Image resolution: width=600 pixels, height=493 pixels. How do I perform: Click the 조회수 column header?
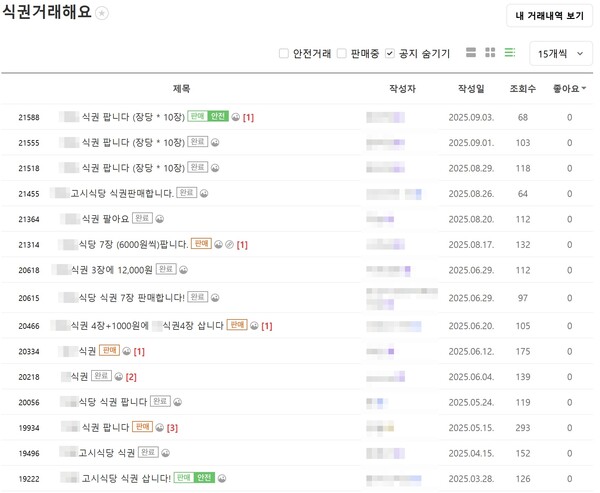[x=523, y=89]
